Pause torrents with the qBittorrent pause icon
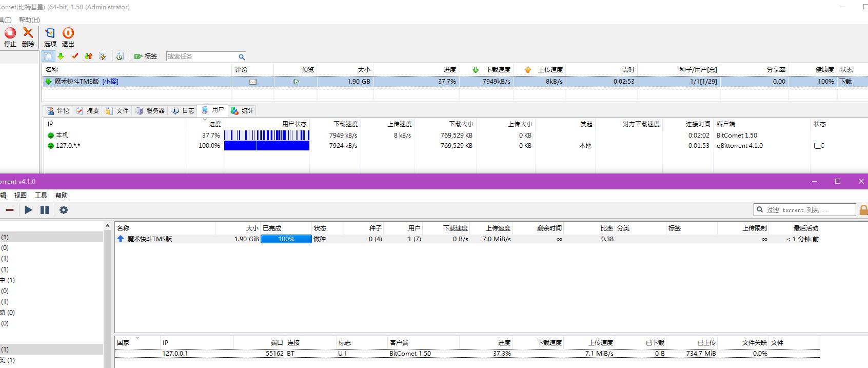868x368 pixels. 45,210
